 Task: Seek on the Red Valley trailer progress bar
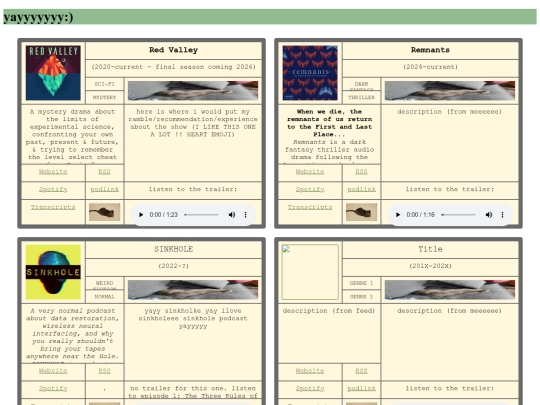click(x=201, y=215)
